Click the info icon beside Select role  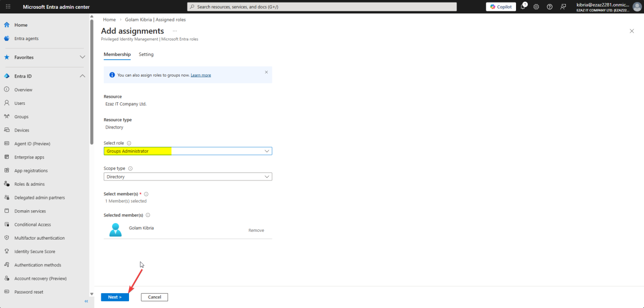pyautogui.click(x=129, y=143)
